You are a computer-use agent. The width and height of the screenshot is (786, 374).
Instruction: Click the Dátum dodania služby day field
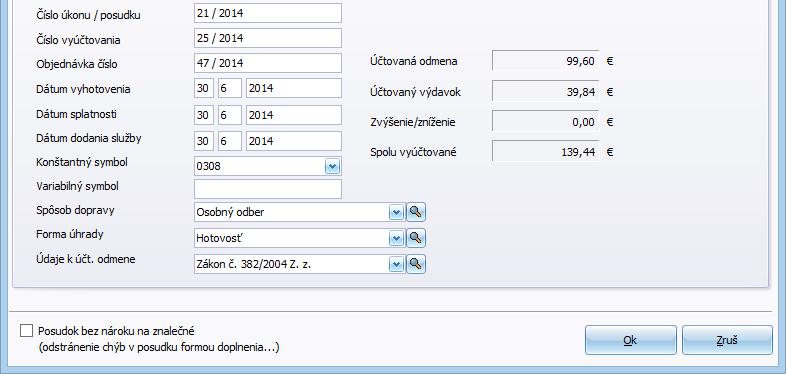204,141
